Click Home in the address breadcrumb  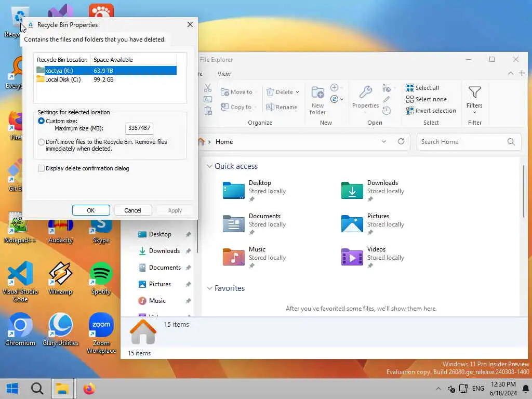[x=224, y=142]
